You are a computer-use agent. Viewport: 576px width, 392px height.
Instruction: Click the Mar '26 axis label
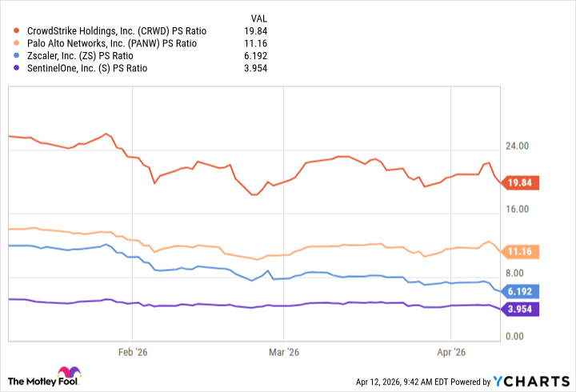284,352
